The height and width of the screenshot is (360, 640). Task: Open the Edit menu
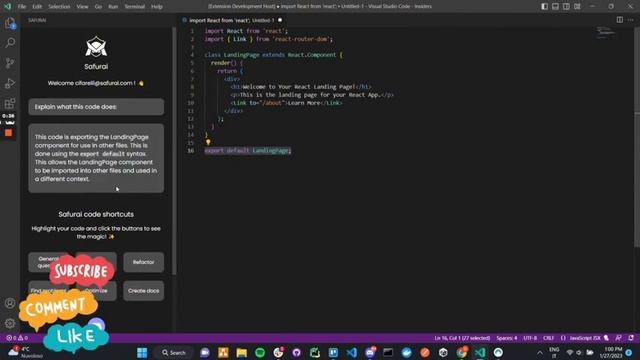[37, 7]
